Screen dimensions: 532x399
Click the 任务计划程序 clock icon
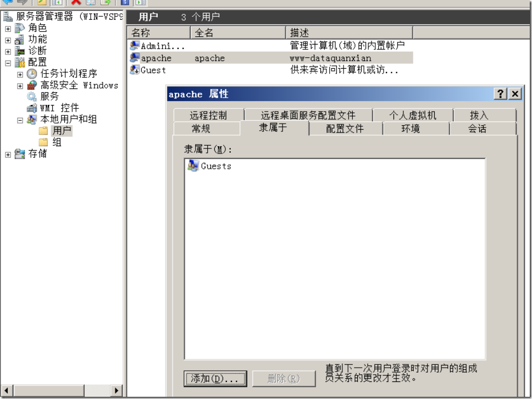(32, 74)
